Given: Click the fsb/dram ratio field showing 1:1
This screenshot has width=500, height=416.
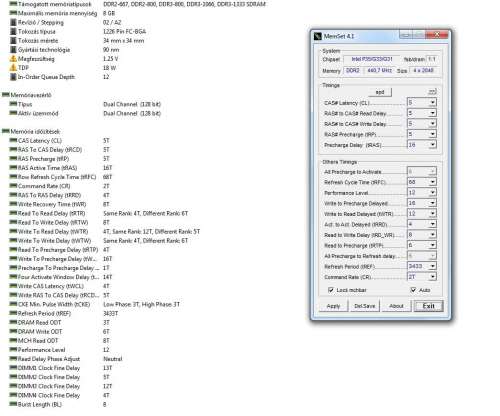Looking at the screenshot, I should pos(432,59).
